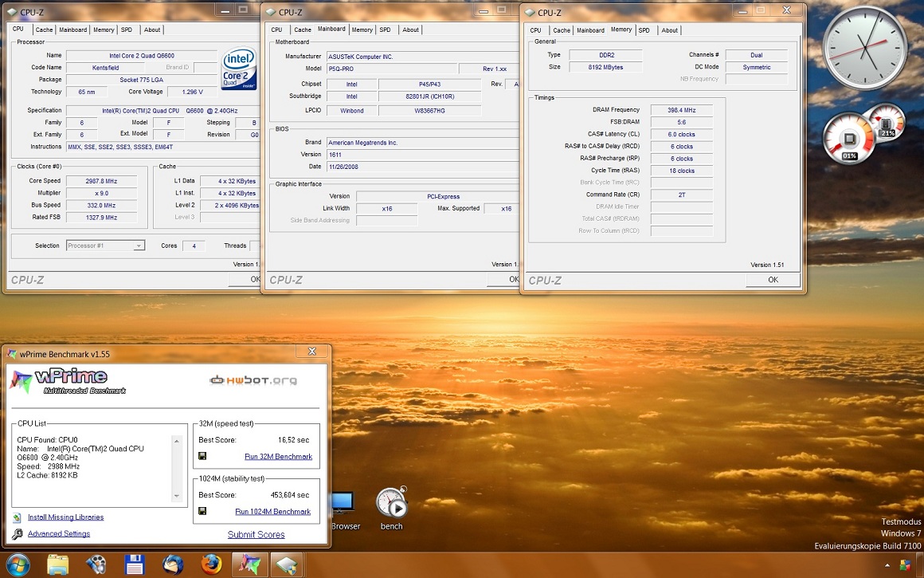Open the bench desktop shortcut
Screen dimensions: 924x578
(x=391, y=509)
